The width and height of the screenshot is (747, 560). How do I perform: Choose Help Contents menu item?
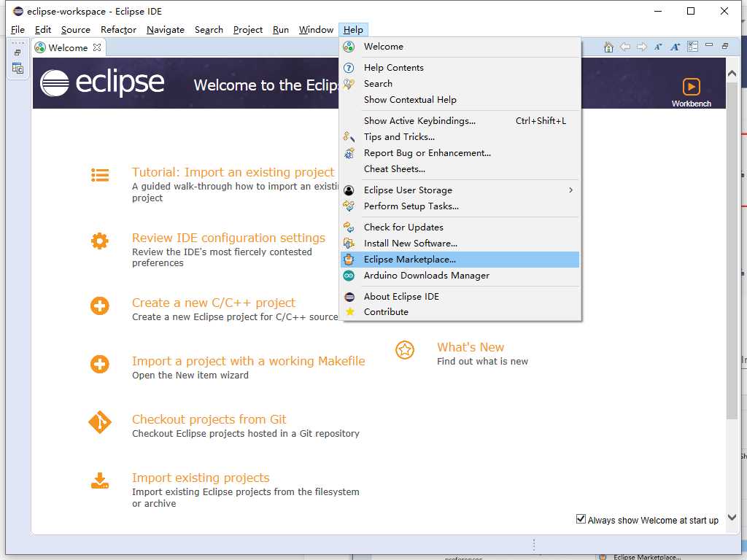(x=460, y=68)
